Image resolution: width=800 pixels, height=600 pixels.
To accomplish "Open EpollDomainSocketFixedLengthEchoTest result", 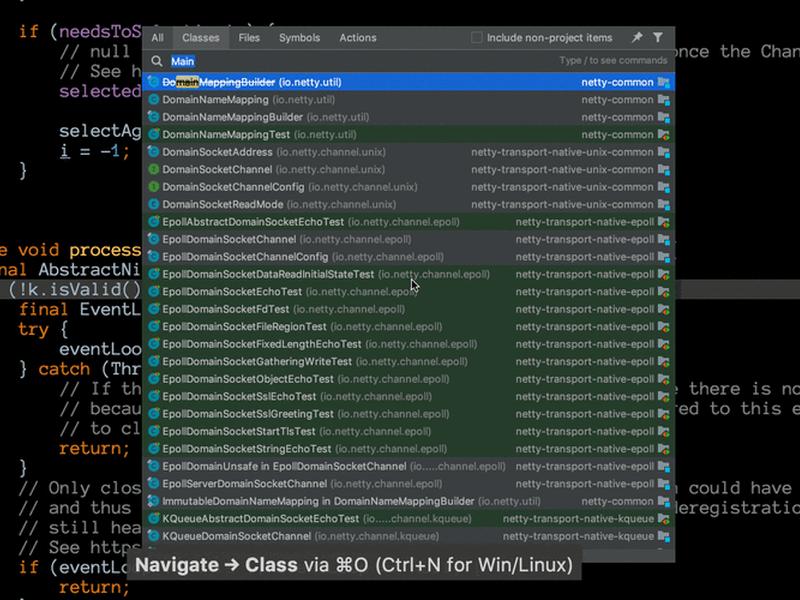I will 408,344.
